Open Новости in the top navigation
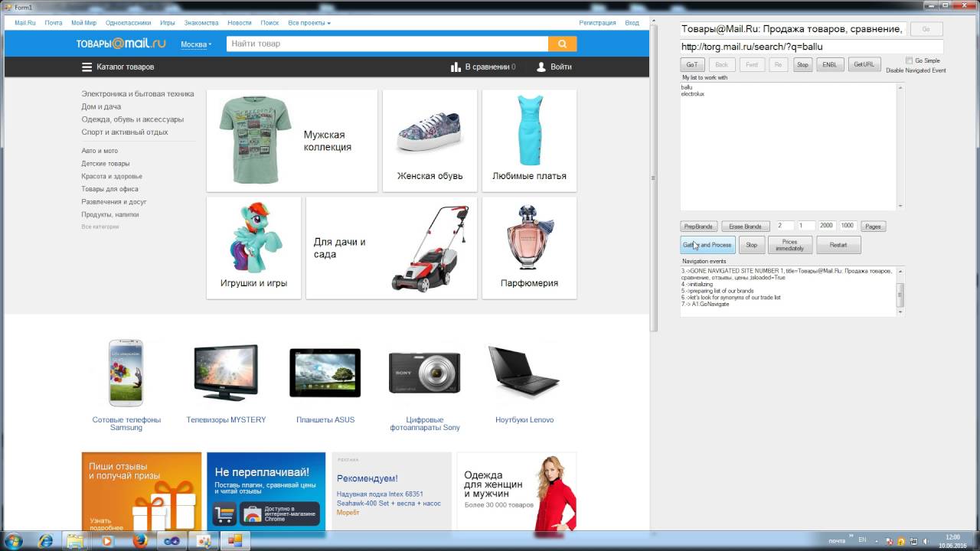The height and width of the screenshot is (551, 980). tap(240, 23)
